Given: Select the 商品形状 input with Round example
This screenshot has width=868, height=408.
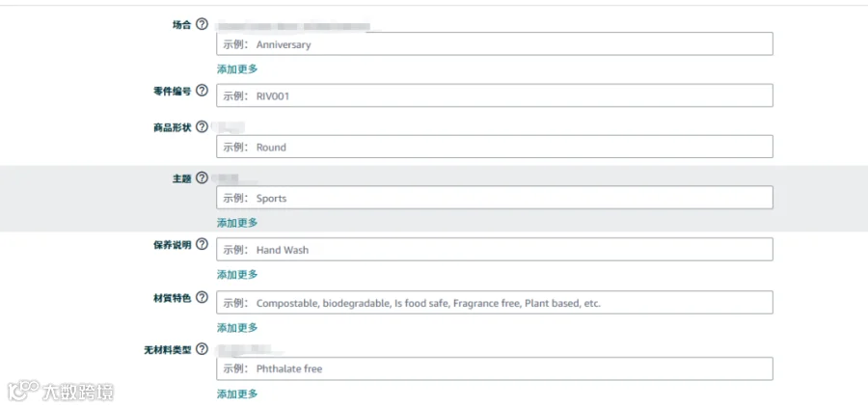Looking at the screenshot, I should coord(495,147).
